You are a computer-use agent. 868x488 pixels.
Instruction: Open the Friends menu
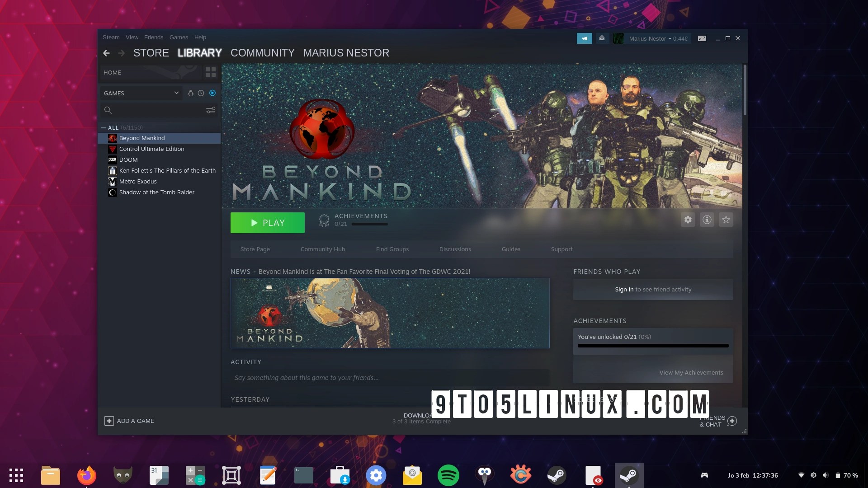[x=154, y=38]
